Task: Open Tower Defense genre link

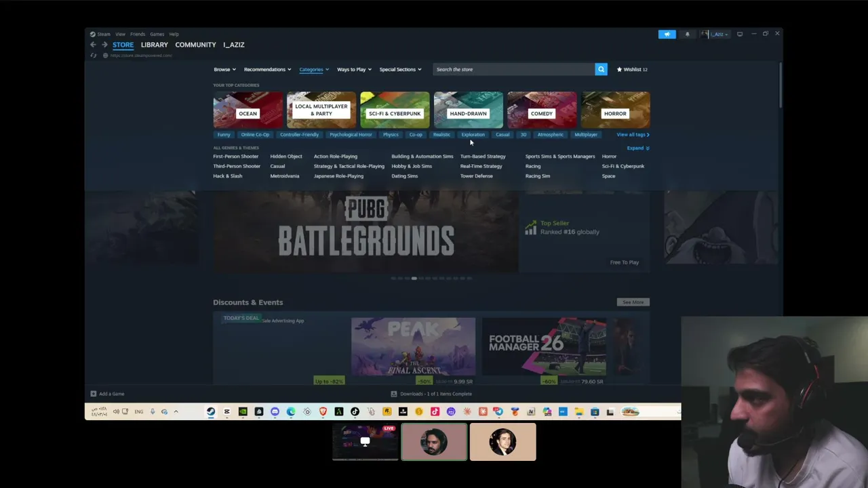Action: [477, 176]
